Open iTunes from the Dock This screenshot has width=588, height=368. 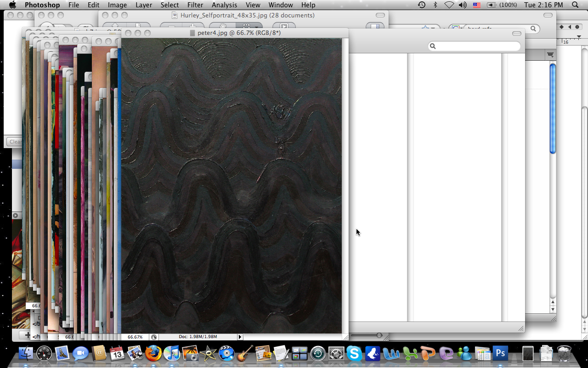click(x=172, y=353)
